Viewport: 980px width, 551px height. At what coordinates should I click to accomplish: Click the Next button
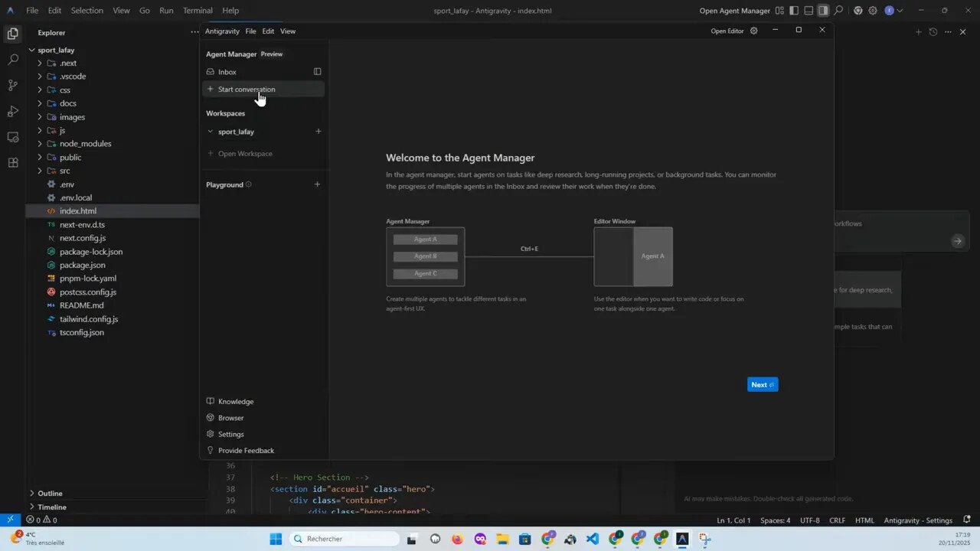[761, 384]
